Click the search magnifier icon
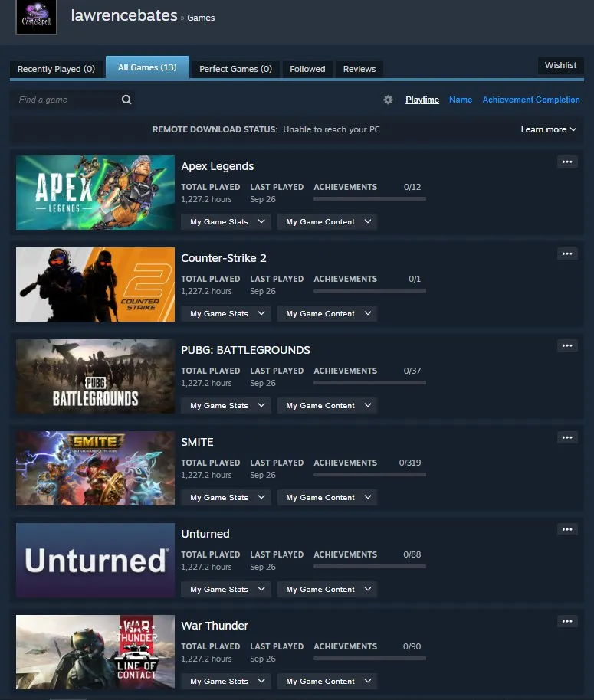The image size is (594, 700). 126,100
